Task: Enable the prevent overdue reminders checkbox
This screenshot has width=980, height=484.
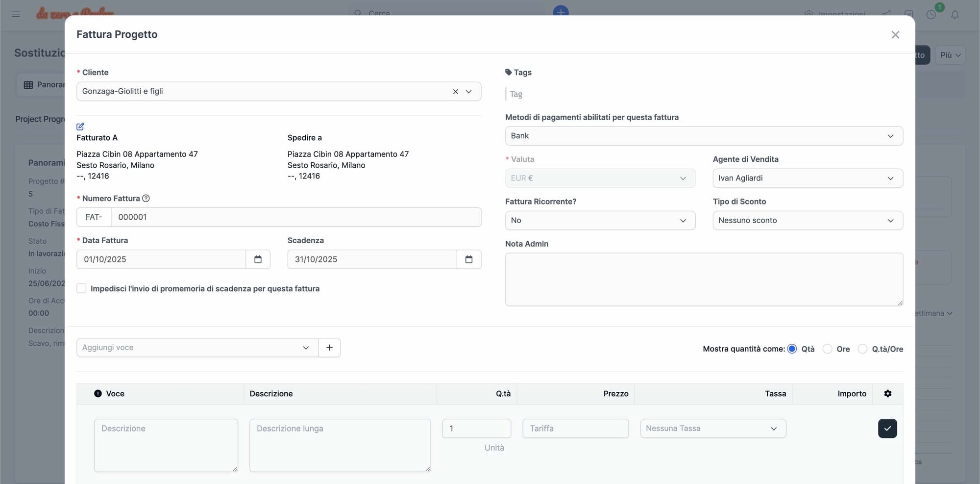Action: coord(82,289)
